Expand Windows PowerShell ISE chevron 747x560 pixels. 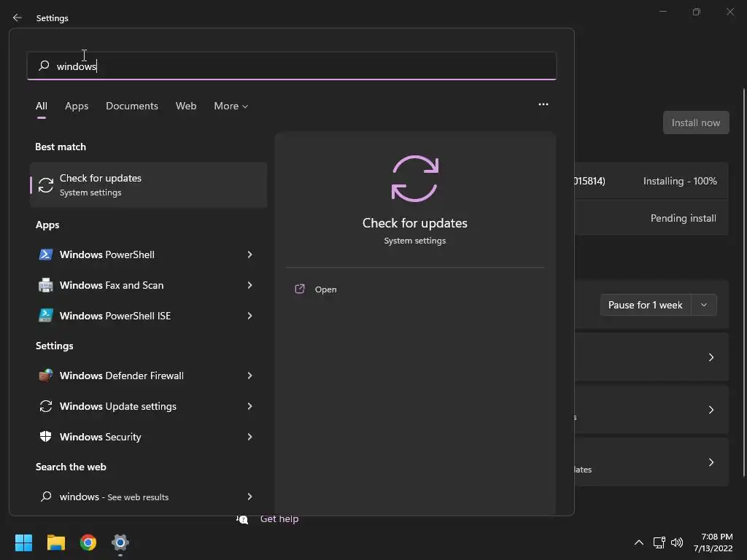[x=249, y=316]
